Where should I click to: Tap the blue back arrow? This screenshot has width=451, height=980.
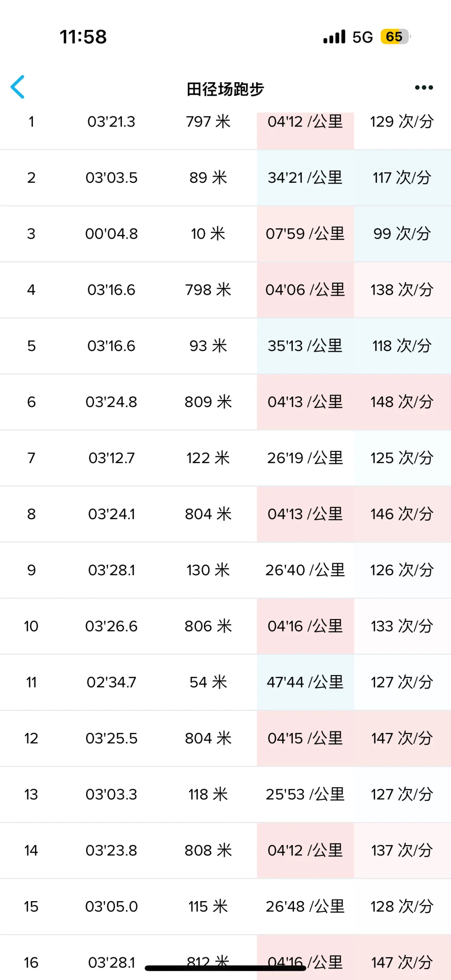18,87
